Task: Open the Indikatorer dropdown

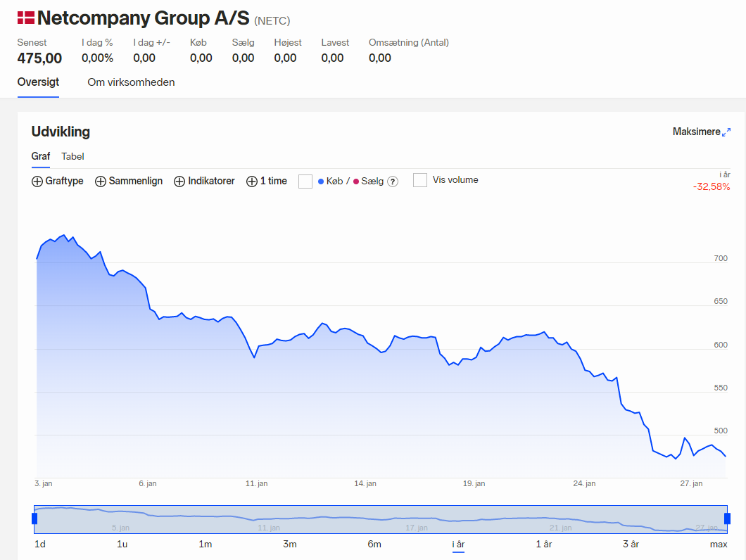Action: pos(204,182)
